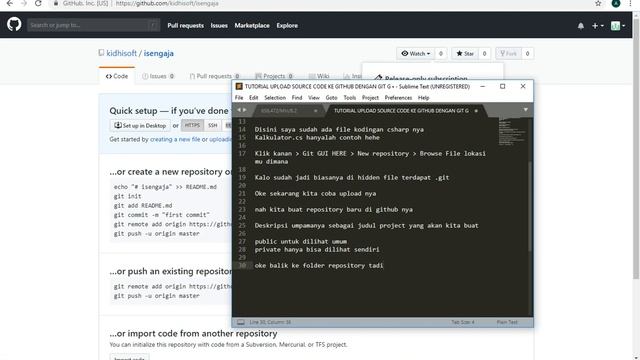Bookmark the page with the star icon
Screen dimensions: 640x360
(598, 3)
